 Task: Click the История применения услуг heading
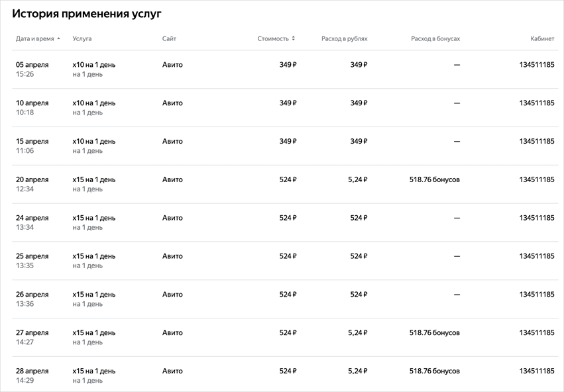click(x=87, y=14)
